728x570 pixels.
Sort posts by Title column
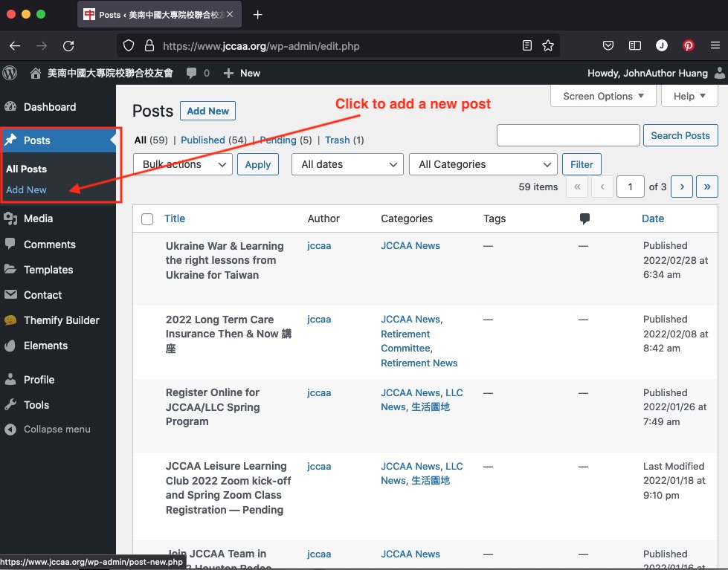(x=175, y=218)
